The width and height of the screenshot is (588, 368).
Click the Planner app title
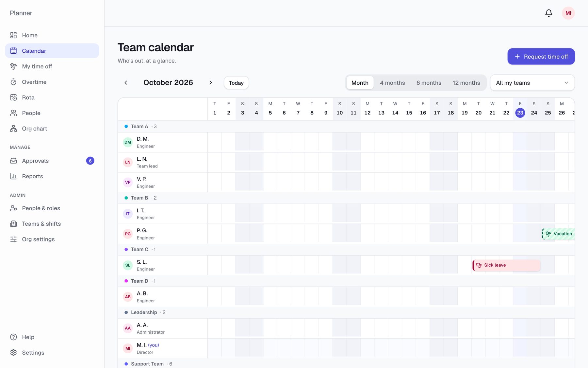[21, 13]
